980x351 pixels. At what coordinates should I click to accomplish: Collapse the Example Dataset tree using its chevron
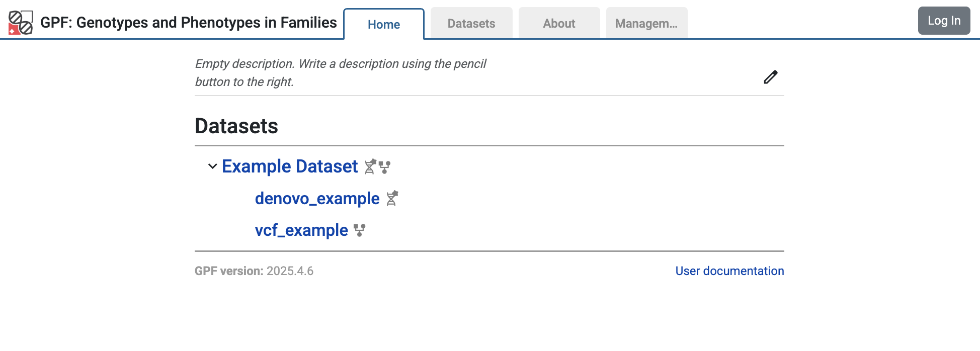point(211,167)
